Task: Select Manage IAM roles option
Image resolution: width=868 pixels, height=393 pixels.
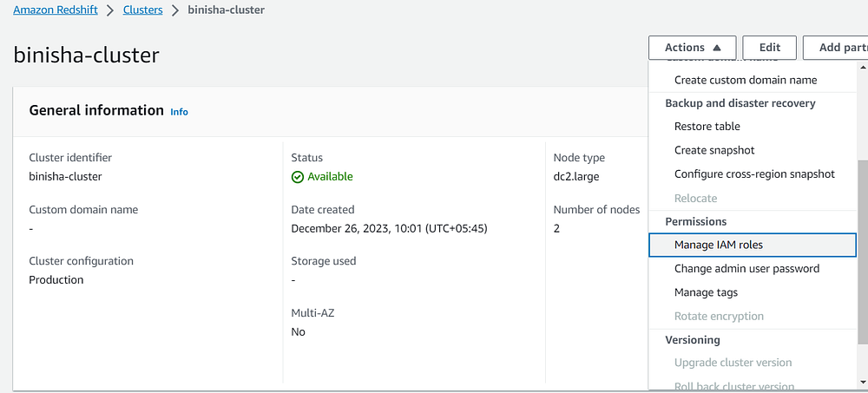Action: pyautogui.click(x=753, y=245)
